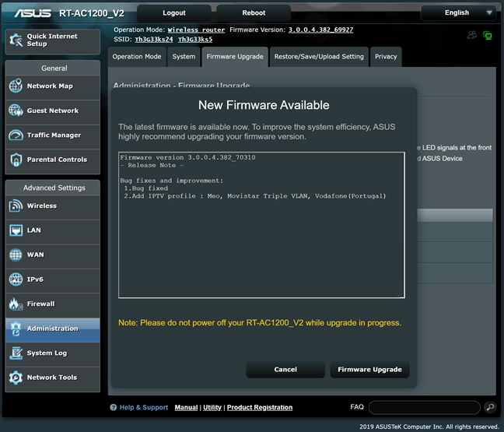
Task: Click the Guest Network icon
Action: [x=16, y=111]
